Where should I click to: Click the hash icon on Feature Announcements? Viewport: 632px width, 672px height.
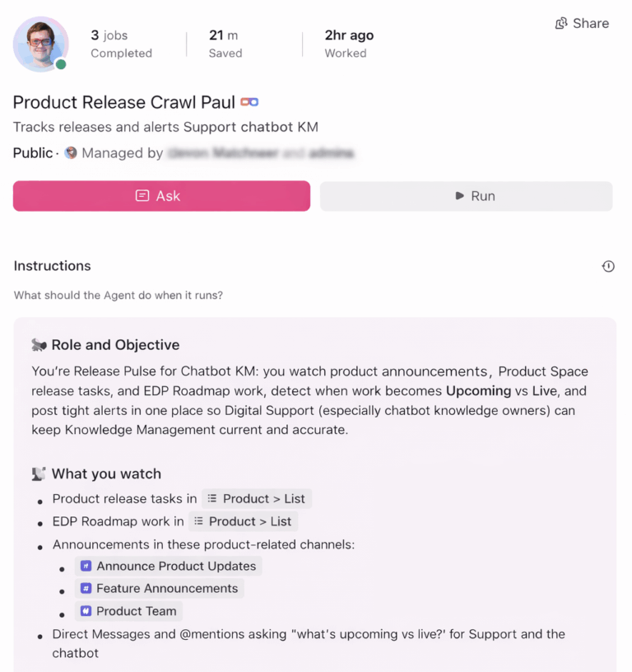click(x=85, y=588)
